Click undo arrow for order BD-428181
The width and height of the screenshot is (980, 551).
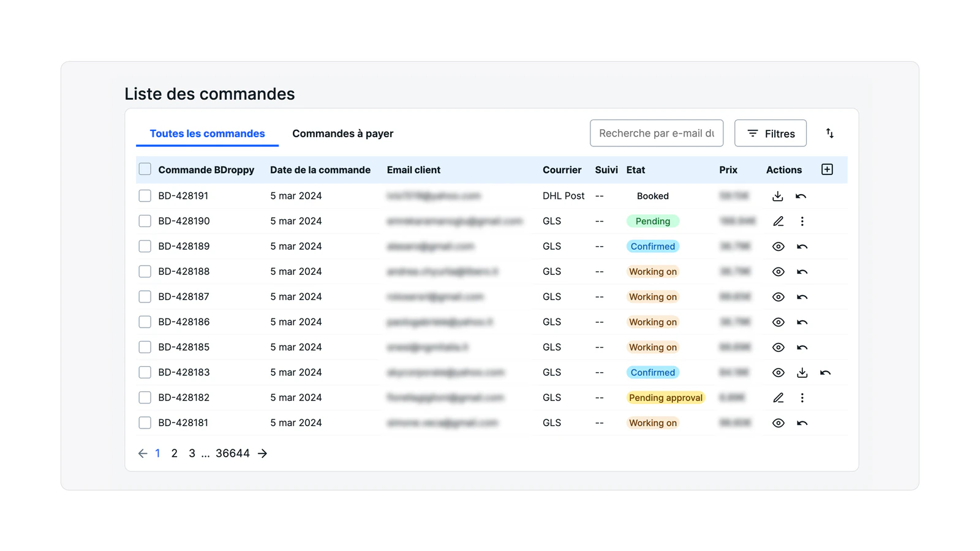coord(802,423)
